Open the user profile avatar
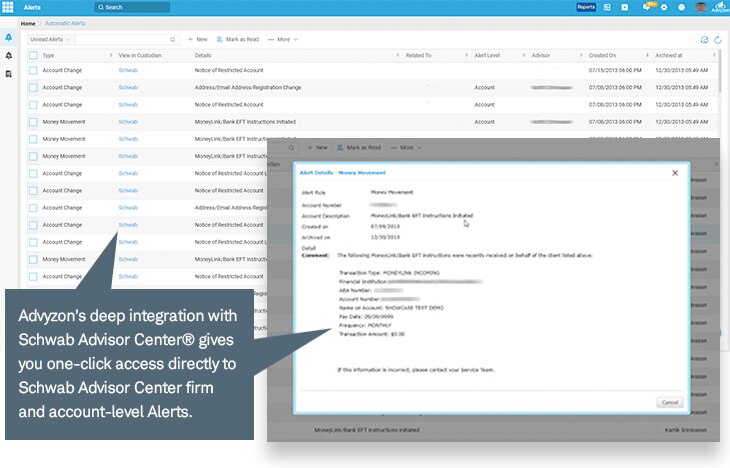The image size is (730, 468). (701, 7)
